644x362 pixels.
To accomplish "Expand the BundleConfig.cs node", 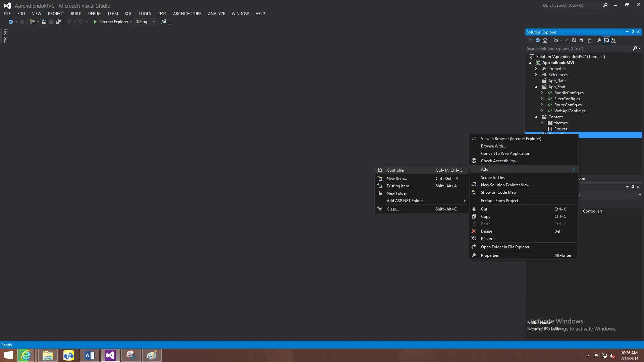I will coord(542,93).
